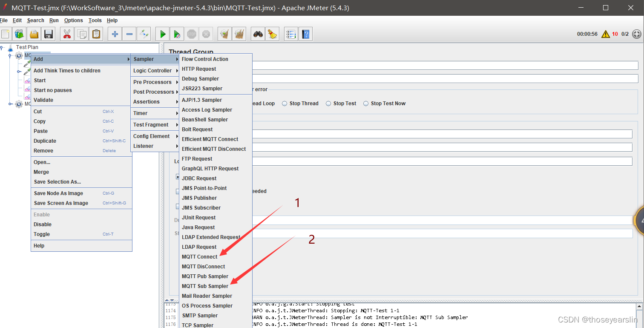Open the Search menu
Screen dimensions: 644x328
pos(35,20)
